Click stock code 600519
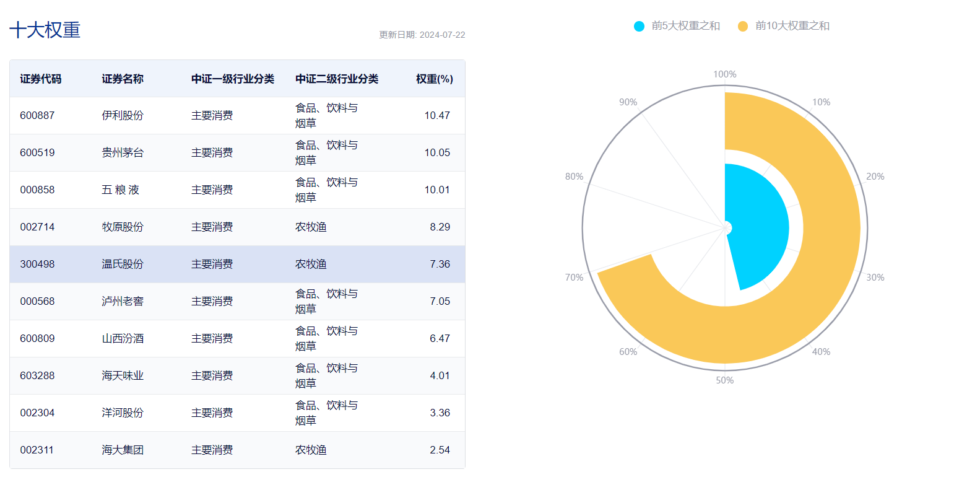 [x=37, y=153]
